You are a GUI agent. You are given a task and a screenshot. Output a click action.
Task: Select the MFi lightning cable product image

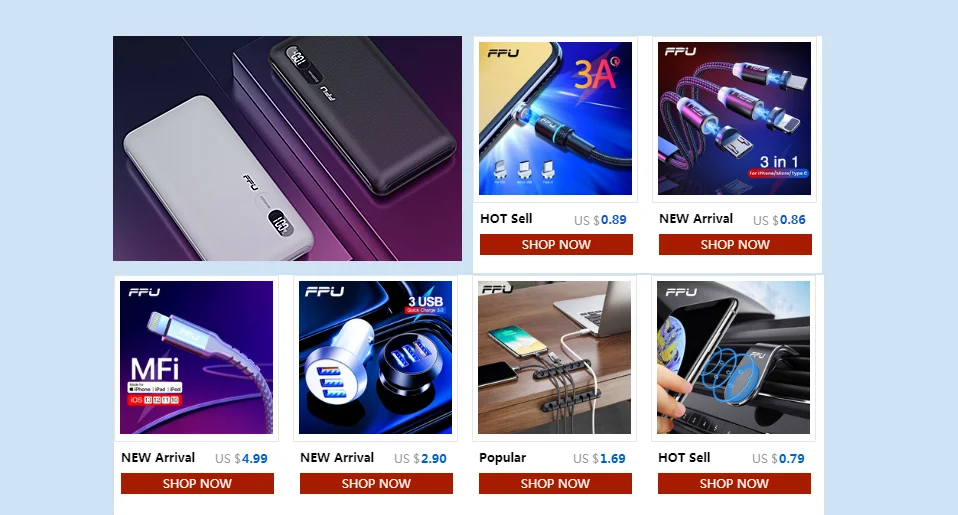pos(196,357)
